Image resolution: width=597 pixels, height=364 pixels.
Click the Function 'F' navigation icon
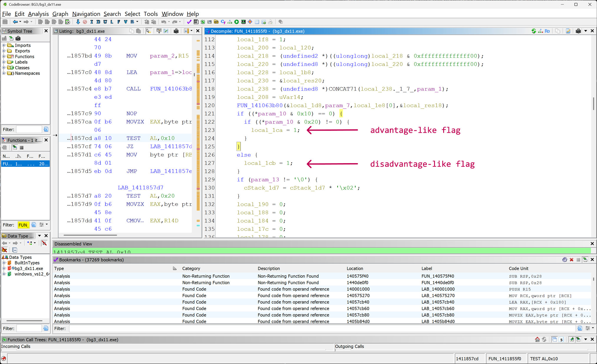pos(119,22)
